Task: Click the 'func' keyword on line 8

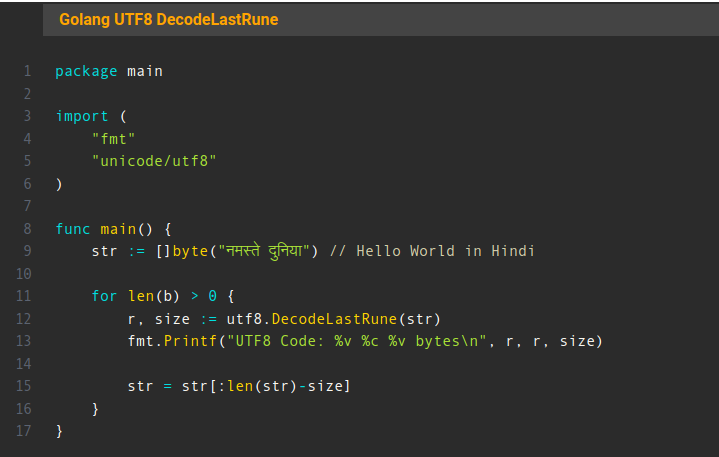Action: (x=72, y=228)
